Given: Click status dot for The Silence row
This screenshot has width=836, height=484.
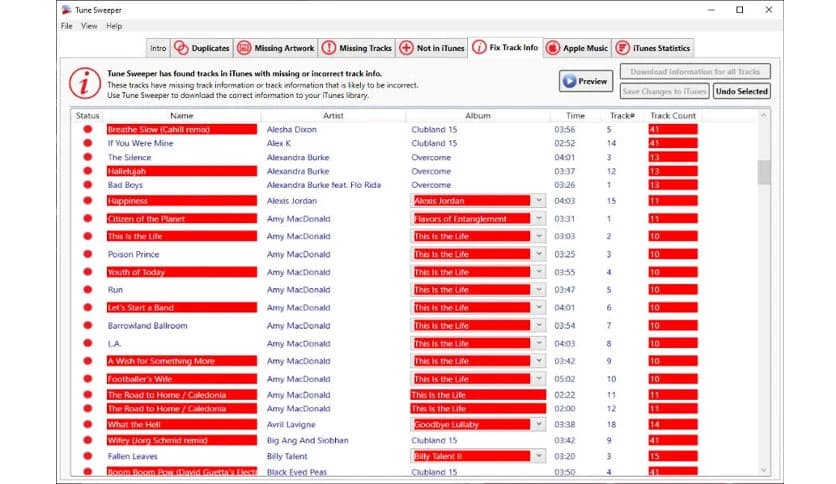Looking at the screenshot, I should coord(88,157).
